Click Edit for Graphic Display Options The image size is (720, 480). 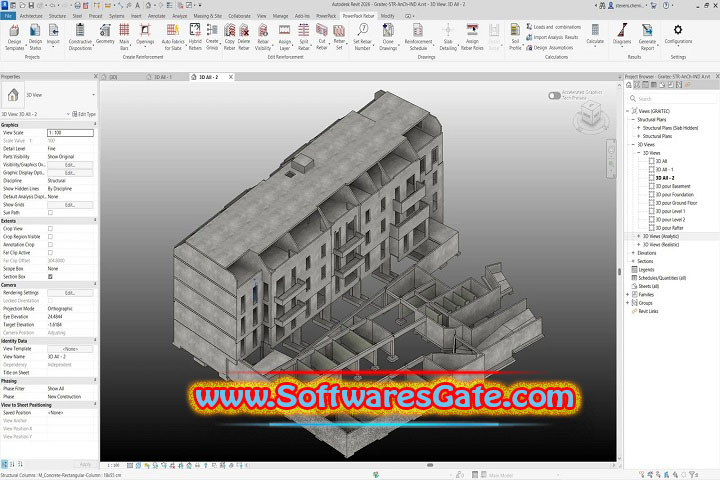(70, 173)
